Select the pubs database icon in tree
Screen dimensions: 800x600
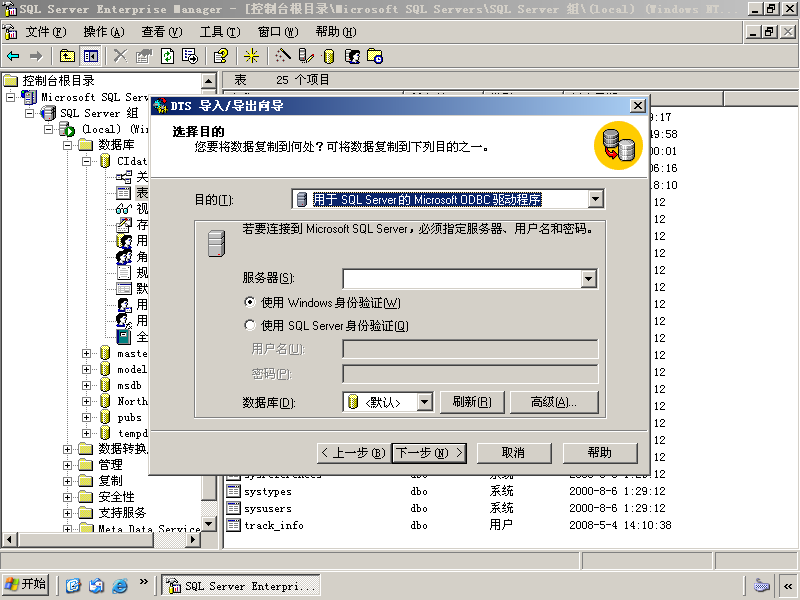[x=106, y=417]
